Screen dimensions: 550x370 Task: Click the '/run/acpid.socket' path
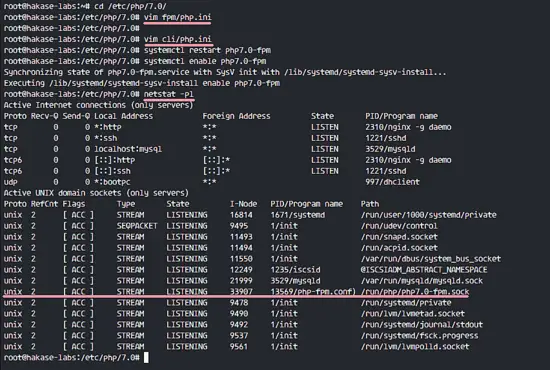pos(399,248)
